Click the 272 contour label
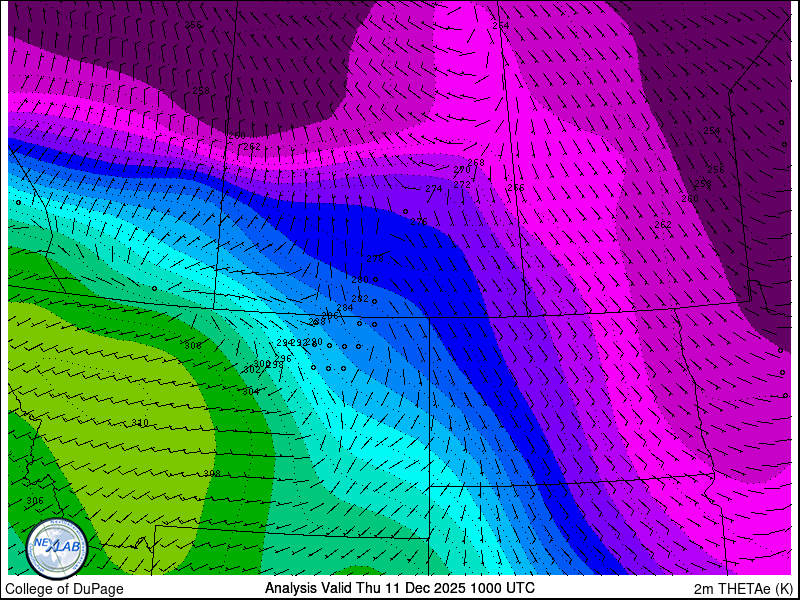This screenshot has height=600, width=800. pyautogui.click(x=462, y=184)
